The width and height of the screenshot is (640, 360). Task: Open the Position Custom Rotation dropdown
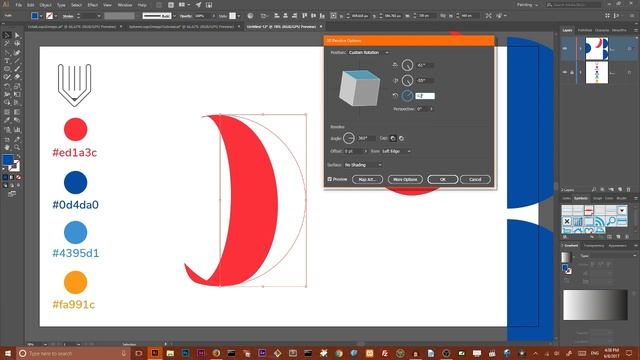tap(369, 53)
